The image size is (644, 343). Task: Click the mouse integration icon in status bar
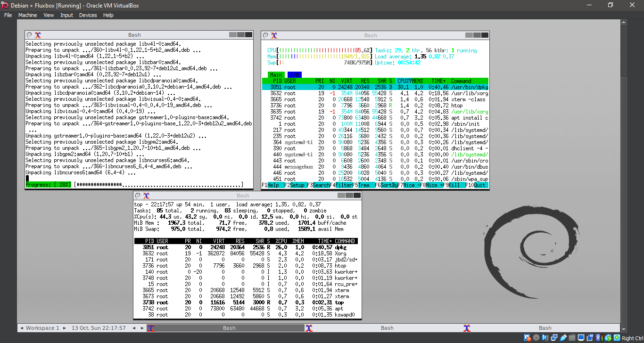[607, 337]
